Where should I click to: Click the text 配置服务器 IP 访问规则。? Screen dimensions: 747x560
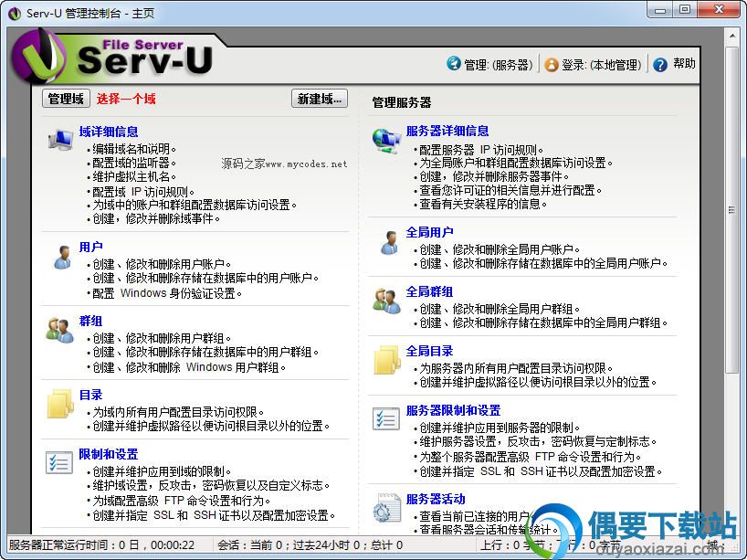point(481,150)
